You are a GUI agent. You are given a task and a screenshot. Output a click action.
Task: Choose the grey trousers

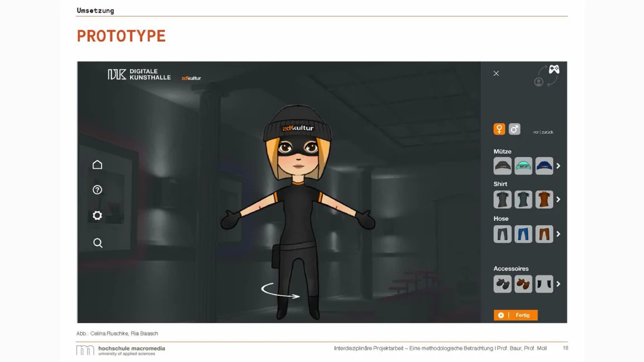(502, 234)
